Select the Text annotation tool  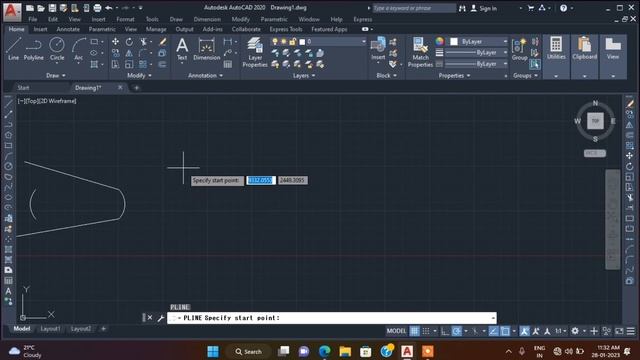coord(182,49)
